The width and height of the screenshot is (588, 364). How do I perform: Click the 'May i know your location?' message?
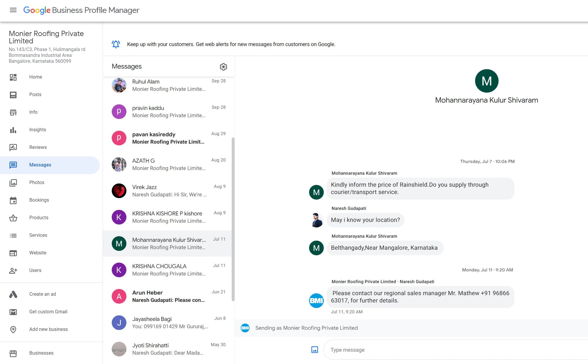pos(365,220)
